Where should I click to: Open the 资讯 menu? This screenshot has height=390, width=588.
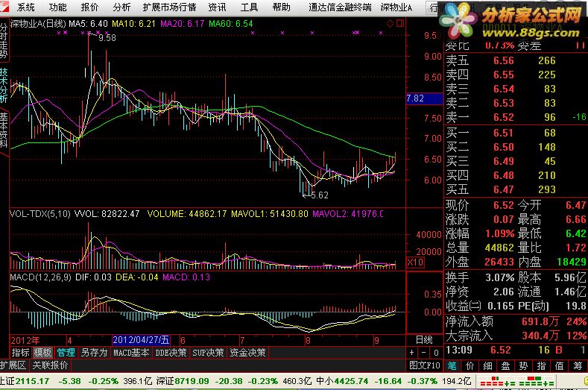(x=217, y=7)
